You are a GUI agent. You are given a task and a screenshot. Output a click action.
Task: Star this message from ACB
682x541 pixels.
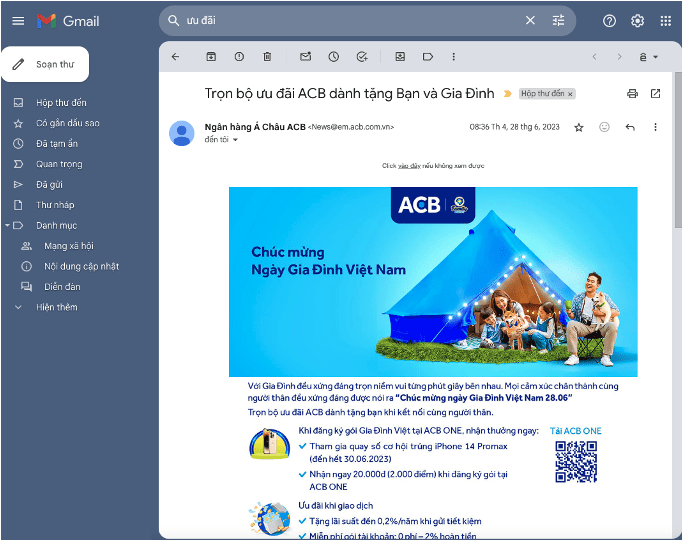pos(578,127)
